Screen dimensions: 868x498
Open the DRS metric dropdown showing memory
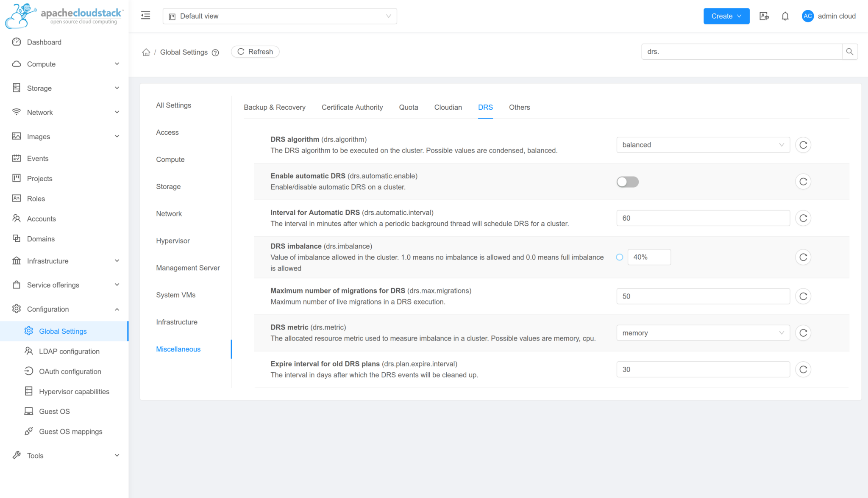(703, 333)
